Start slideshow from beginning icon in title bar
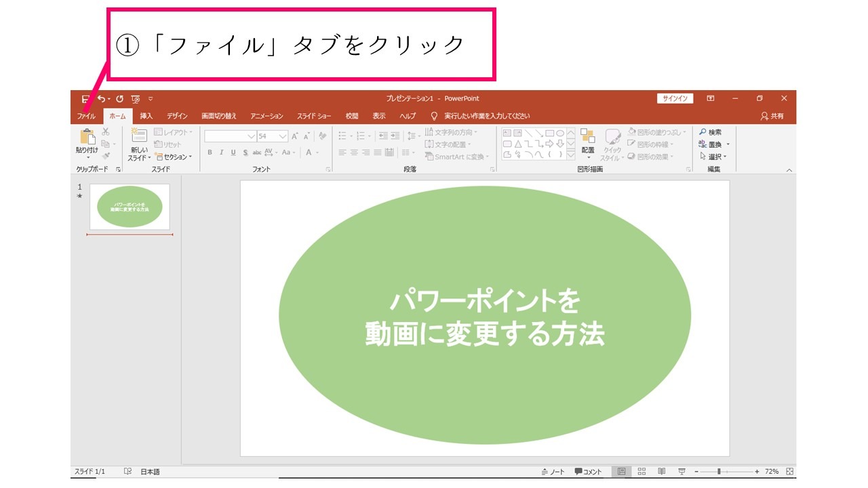This screenshot has width=868, height=488. pos(136,99)
